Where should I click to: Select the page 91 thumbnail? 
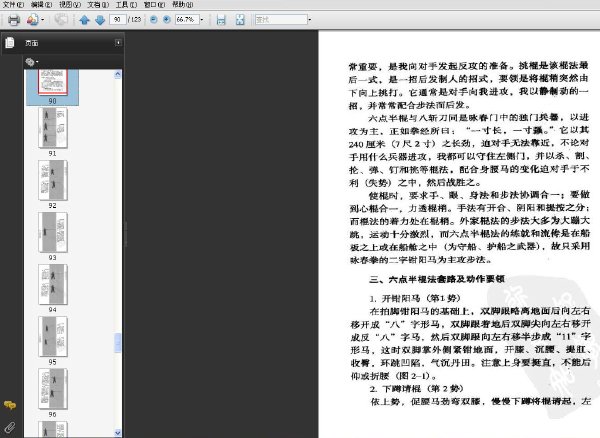53,128
